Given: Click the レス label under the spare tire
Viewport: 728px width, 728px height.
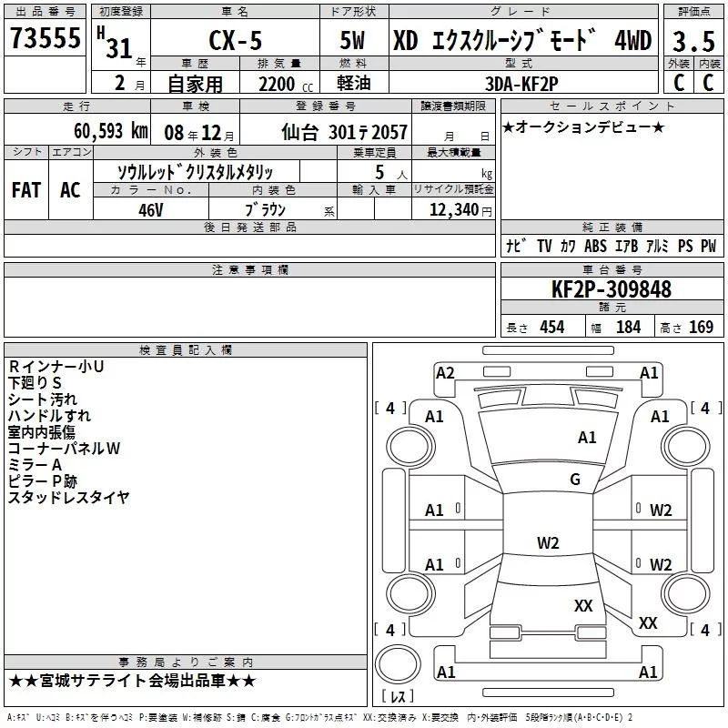Looking at the screenshot, I should pyautogui.click(x=397, y=697).
